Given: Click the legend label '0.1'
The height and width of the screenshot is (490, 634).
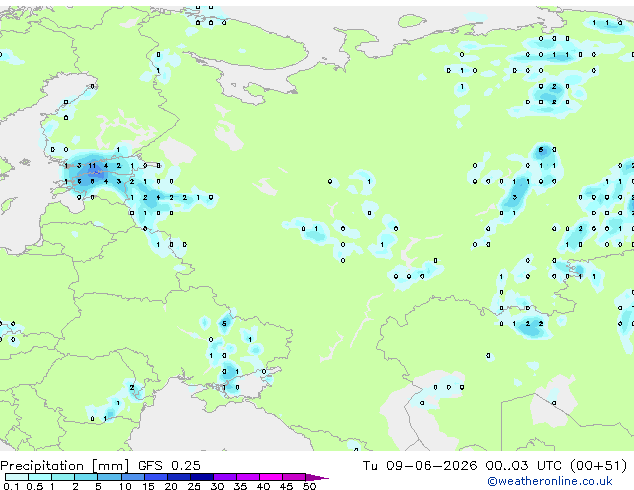Looking at the screenshot, I should pos(11,486).
